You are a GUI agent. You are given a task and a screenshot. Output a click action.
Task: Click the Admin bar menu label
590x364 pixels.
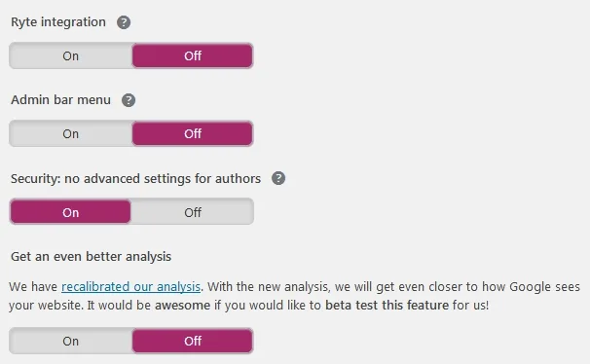click(x=60, y=100)
